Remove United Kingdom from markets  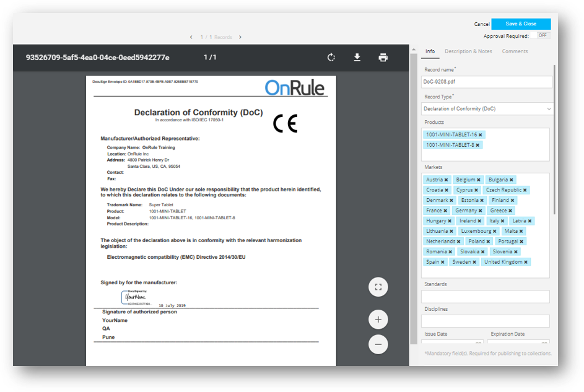[x=526, y=262]
